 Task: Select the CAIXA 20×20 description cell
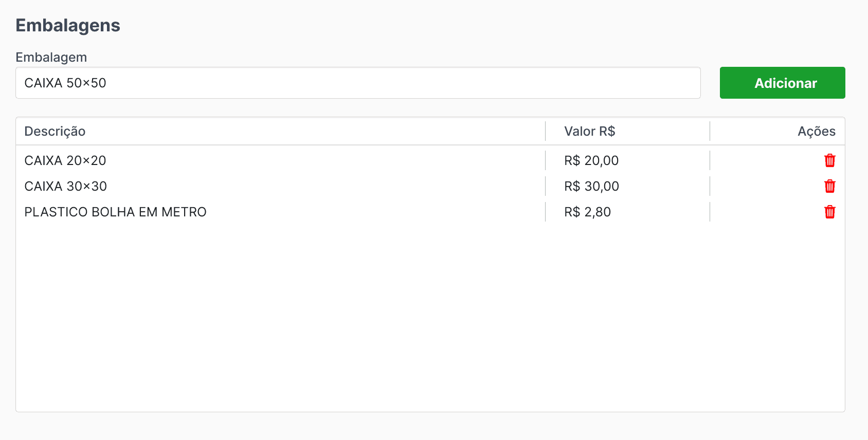pyautogui.click(x=65, y=160)
